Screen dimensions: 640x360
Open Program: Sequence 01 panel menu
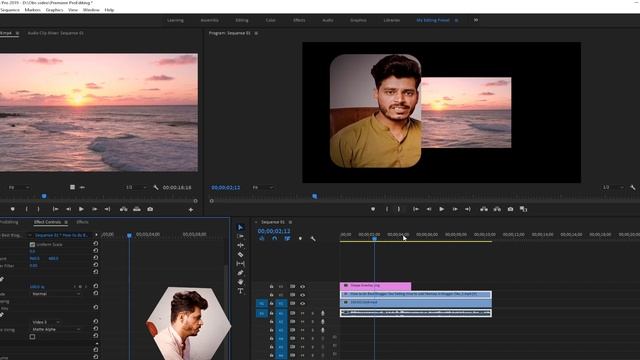[256, 33]
